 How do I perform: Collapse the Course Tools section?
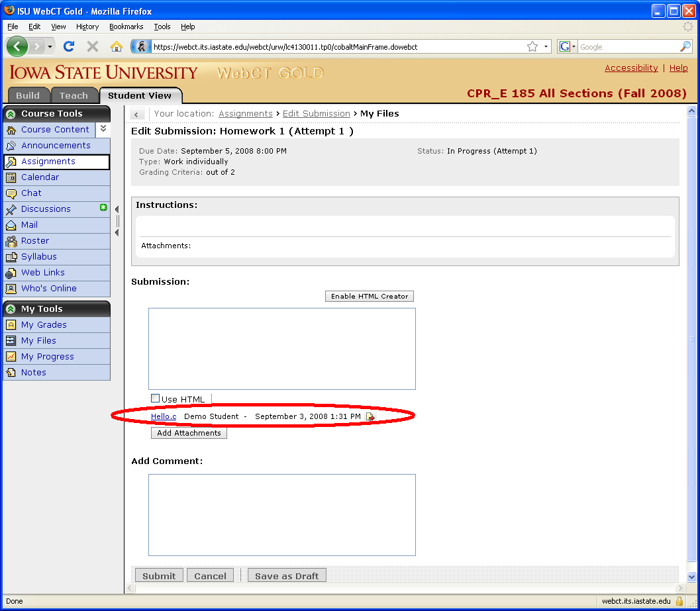(x=11, y=114)
